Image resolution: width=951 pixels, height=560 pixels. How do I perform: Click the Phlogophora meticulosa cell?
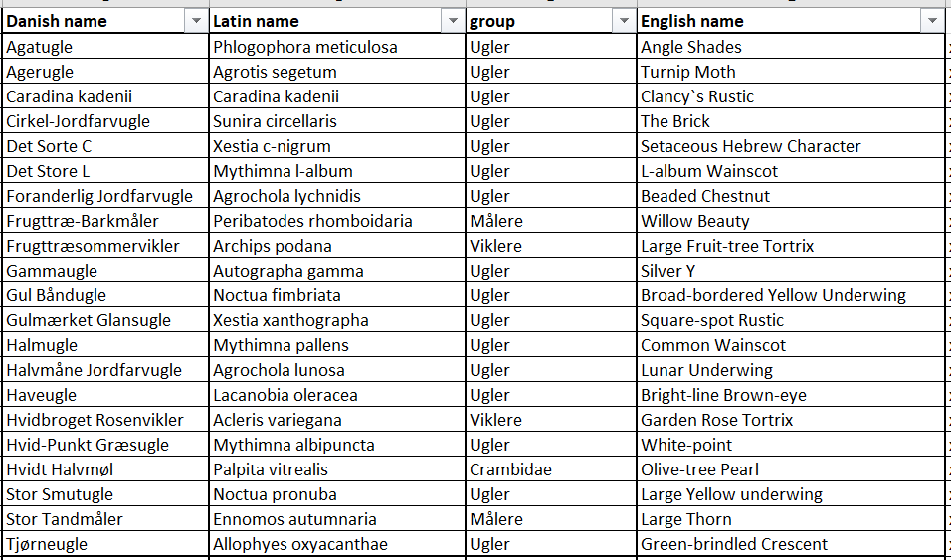[337, 47]
